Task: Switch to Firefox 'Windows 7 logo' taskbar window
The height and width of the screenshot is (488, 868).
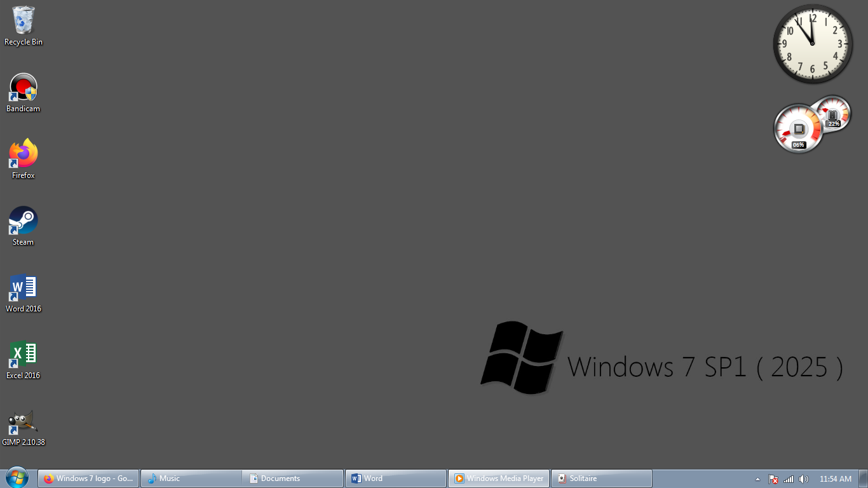Action: pyautogui.click(x=88, y=478)
